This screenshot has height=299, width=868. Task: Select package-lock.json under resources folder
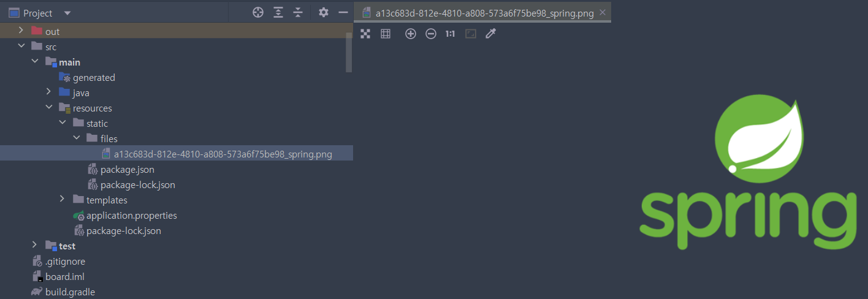(x=124, y=231)
